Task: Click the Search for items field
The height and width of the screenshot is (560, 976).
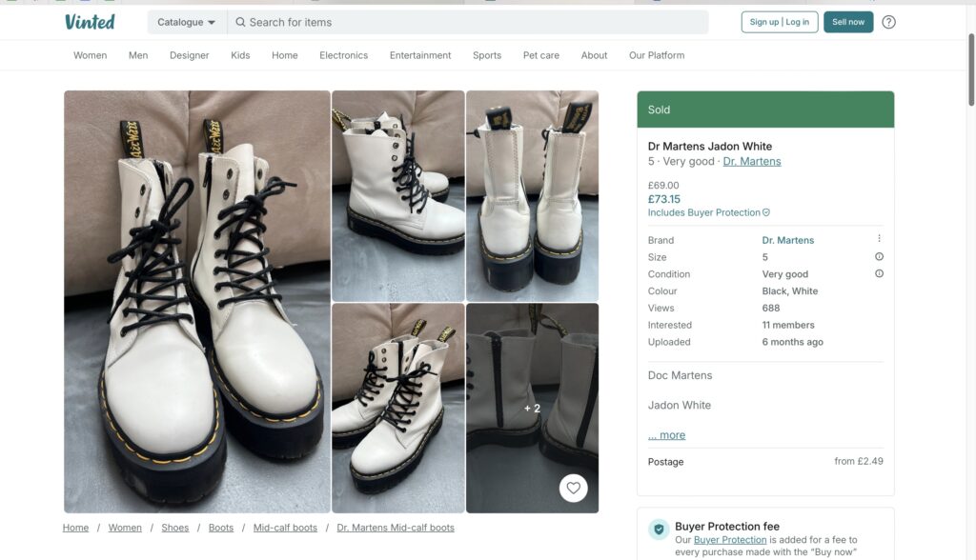Action: 467,23
